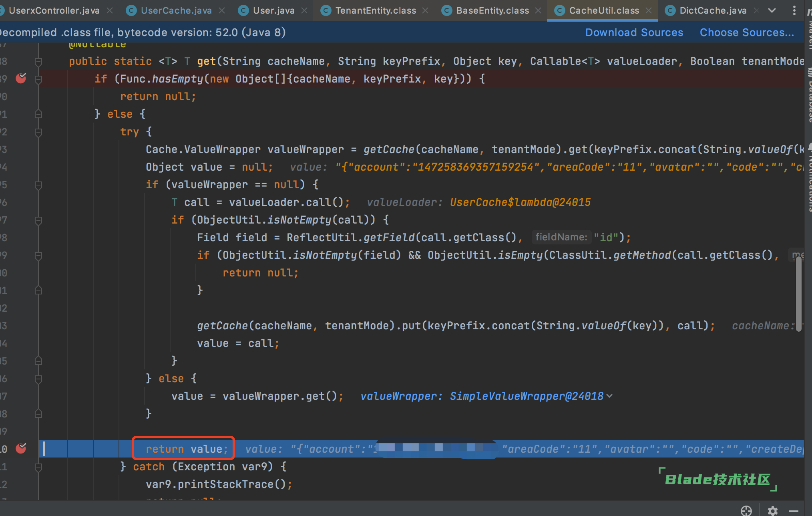Click the value = valueWrapper.get() statement
This screenshot has height=516, width=812.
pyautogui.click(x=257, y=396)
